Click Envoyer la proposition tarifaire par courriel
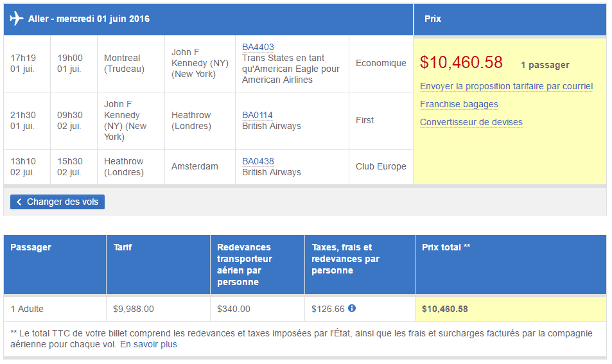 pos(506,86)
